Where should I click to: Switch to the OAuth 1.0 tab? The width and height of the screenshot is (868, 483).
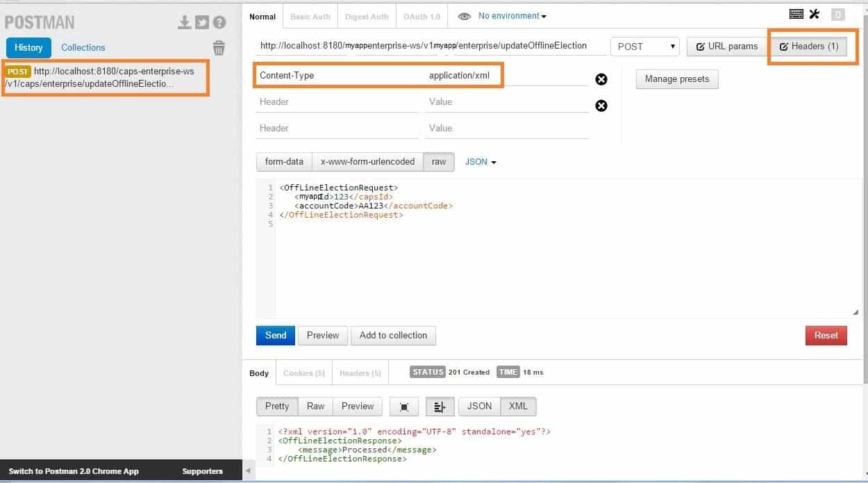pos(421,15)
